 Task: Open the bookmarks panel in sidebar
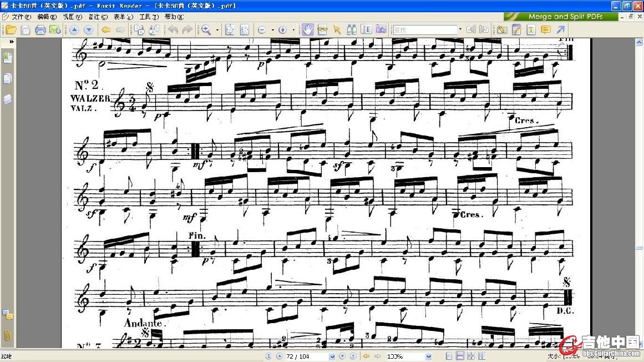click(x=7, y=57)
